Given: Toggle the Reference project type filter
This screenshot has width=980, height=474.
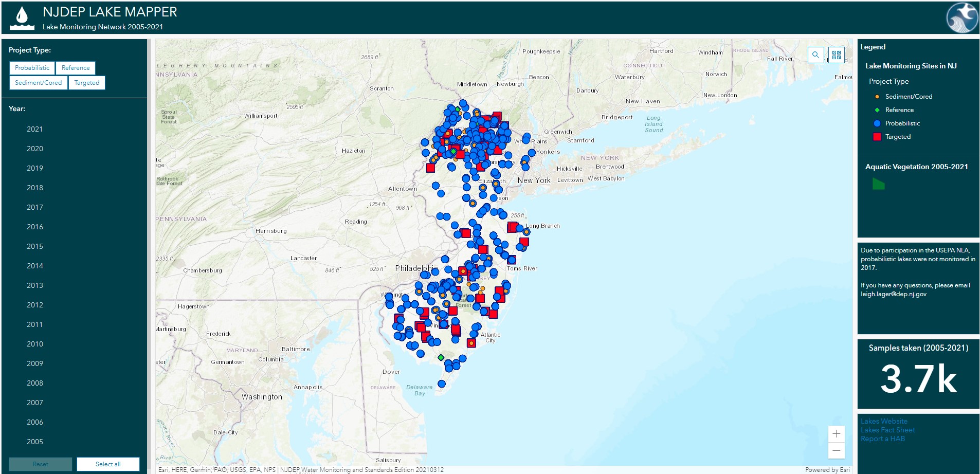Looking at the screenshot, I should [x=76, y=68].
